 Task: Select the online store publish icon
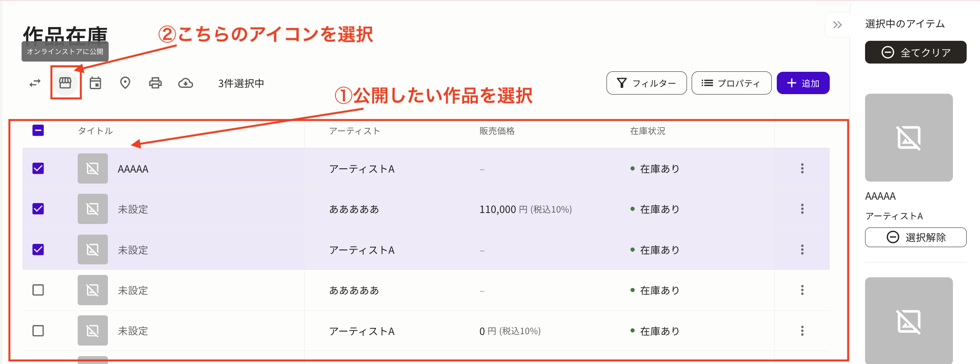pyautogui.click(x=65, y=83)
